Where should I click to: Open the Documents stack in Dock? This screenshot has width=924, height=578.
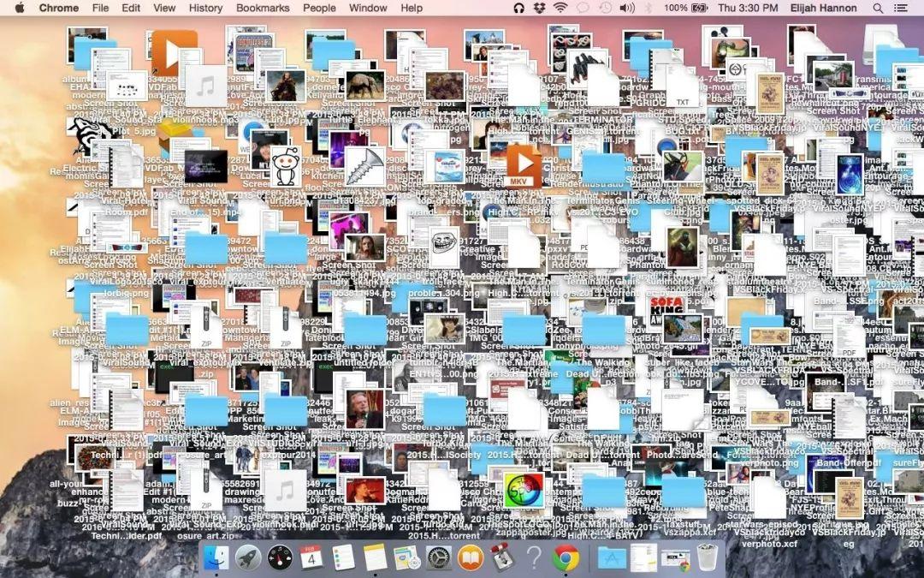coord(643,557)
